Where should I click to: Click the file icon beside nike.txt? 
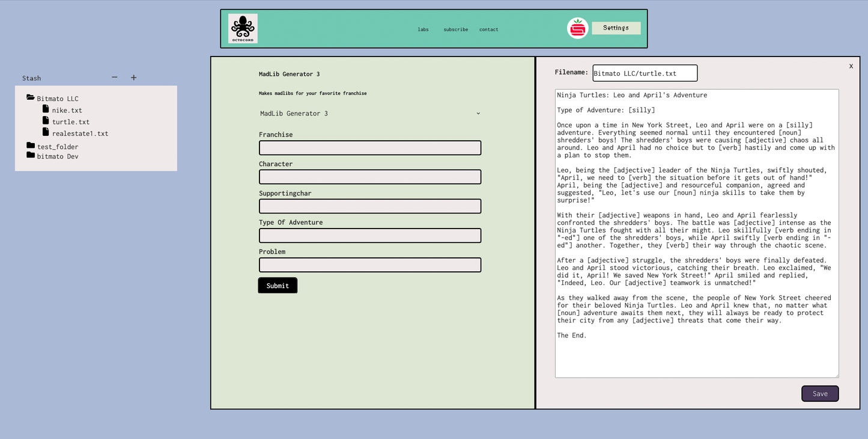(46, 109)
